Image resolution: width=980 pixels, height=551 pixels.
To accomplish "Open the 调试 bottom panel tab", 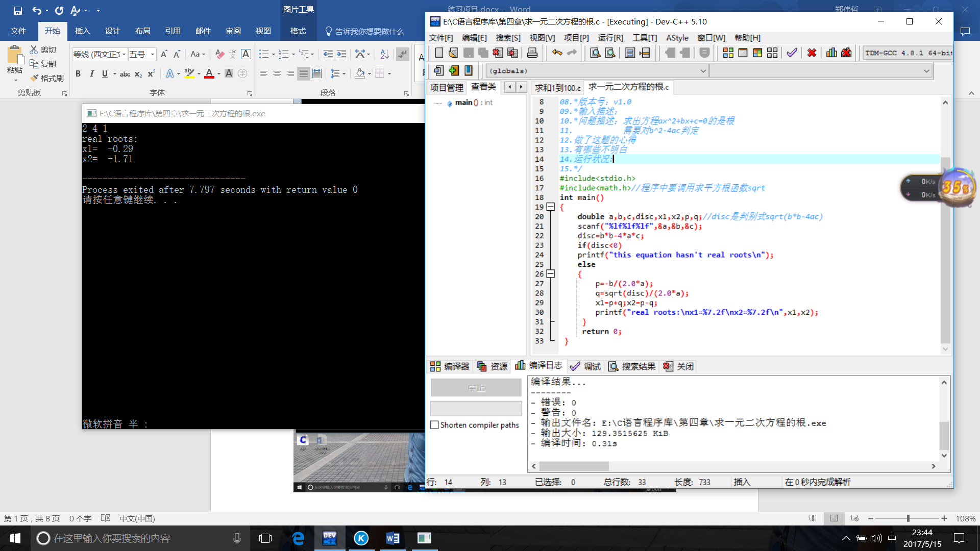I will [x=585, y=366].
